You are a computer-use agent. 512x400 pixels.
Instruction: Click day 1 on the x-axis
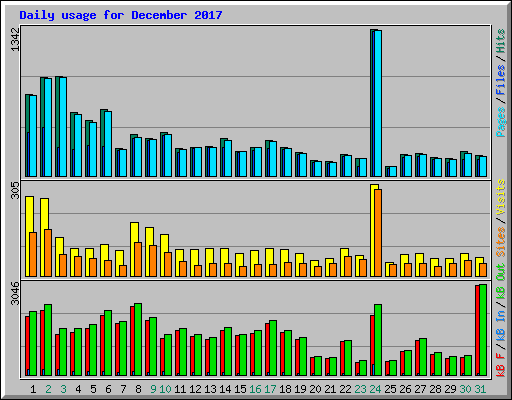33,389
